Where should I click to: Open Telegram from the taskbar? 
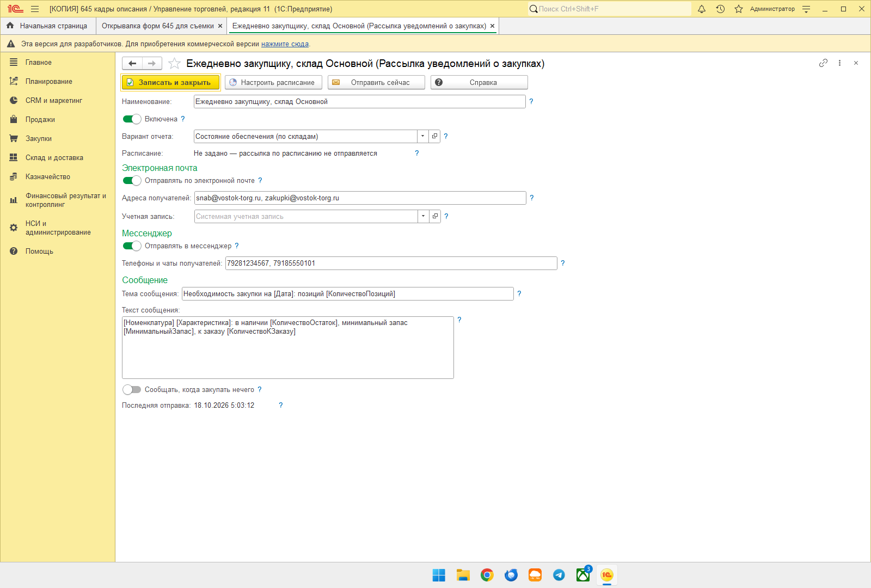coord(559,575)
